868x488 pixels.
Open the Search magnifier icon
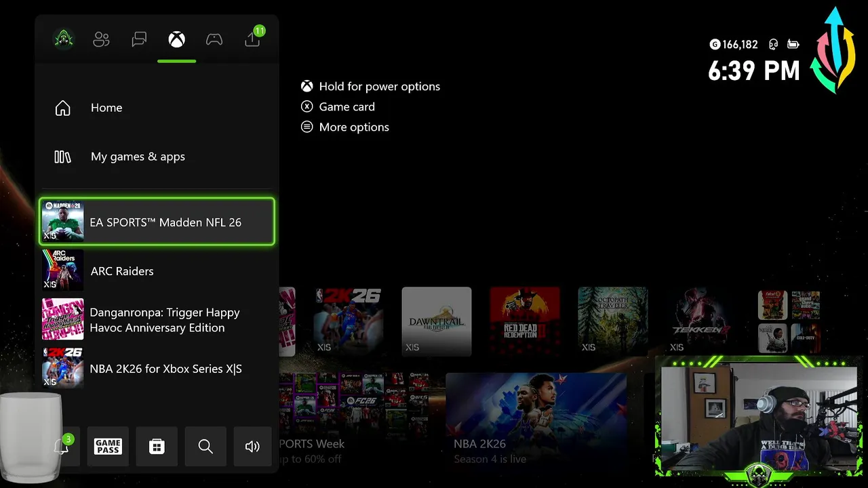coord(205,446)
